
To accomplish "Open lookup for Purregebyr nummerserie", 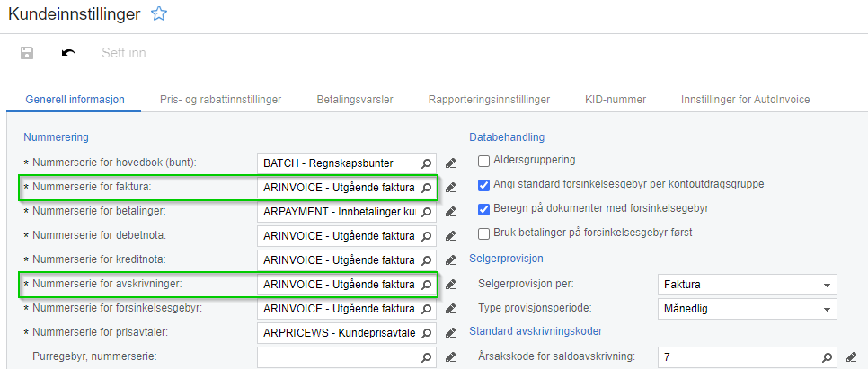I will (x=426, y=356).
